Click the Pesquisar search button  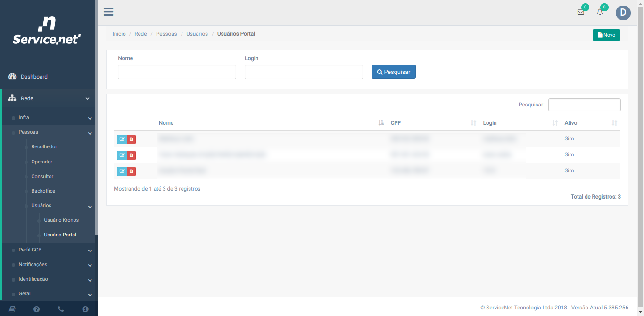394,72
